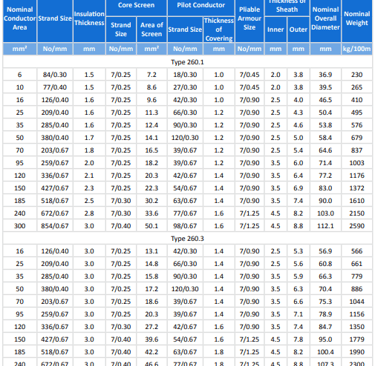The image size is (375, 366).
Task: Click screen area value '33.6'
Action: point(151,213)
